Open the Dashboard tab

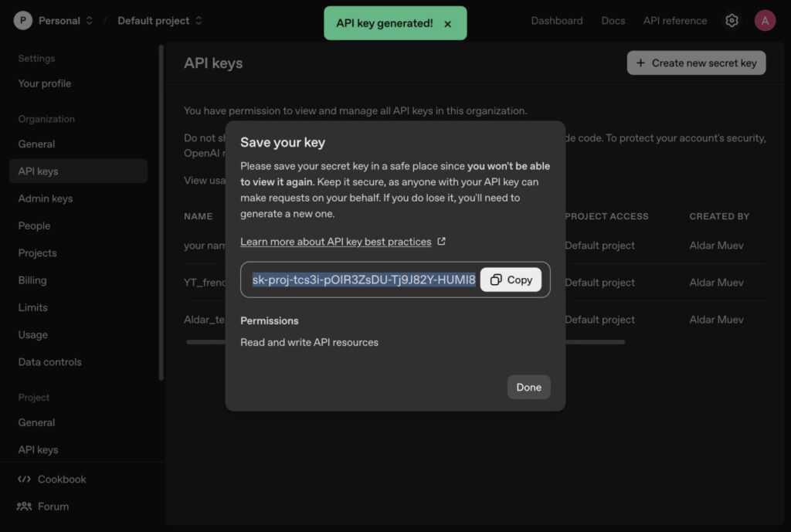click(x=556, y=21)
